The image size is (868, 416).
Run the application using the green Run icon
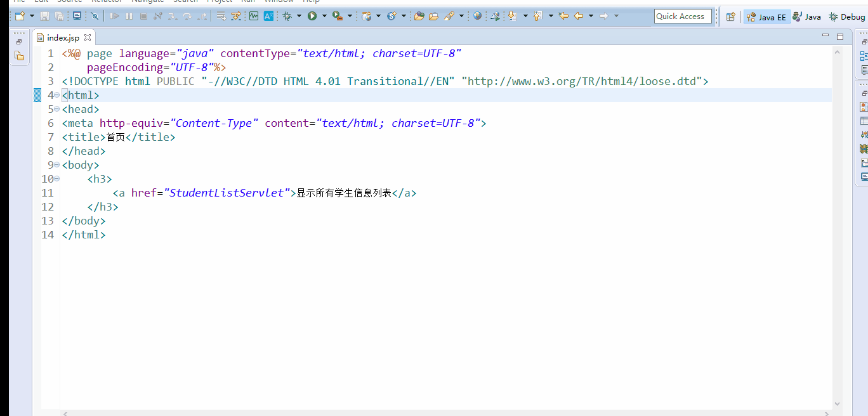(x=312, y=16)
